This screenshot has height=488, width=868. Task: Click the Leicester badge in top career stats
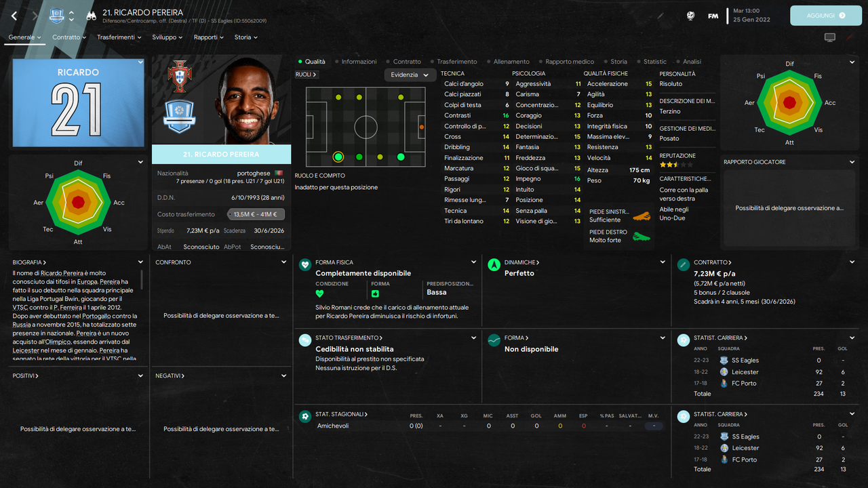724,371
